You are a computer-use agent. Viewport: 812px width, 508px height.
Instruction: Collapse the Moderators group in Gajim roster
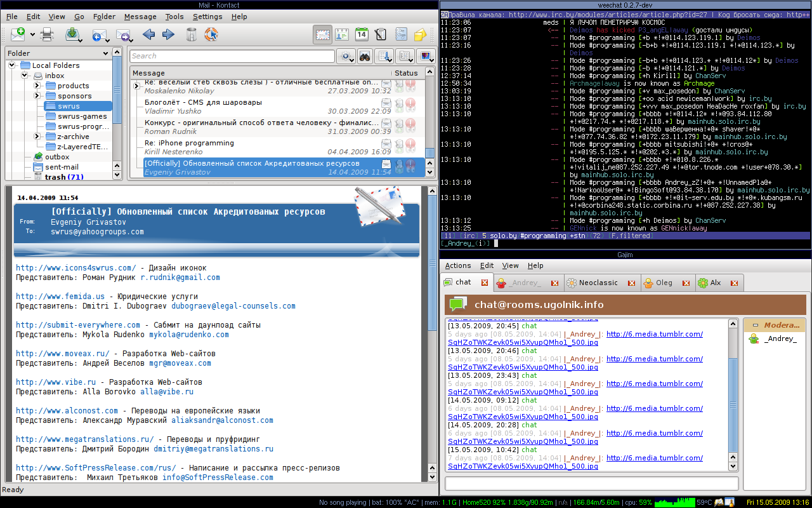click(x=755, y=325)
